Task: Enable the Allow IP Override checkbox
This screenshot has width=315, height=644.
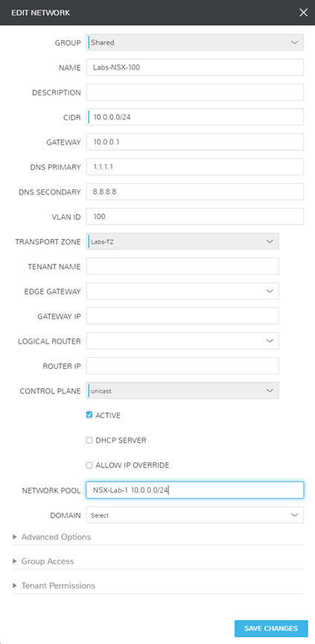Action: [89, 465]
